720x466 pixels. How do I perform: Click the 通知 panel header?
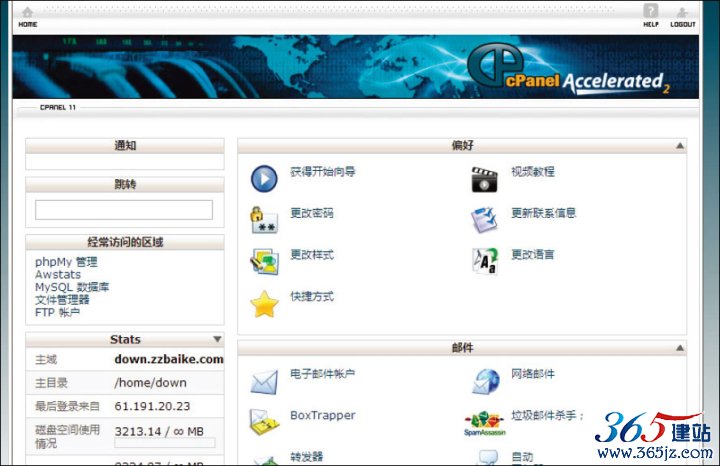125,146
